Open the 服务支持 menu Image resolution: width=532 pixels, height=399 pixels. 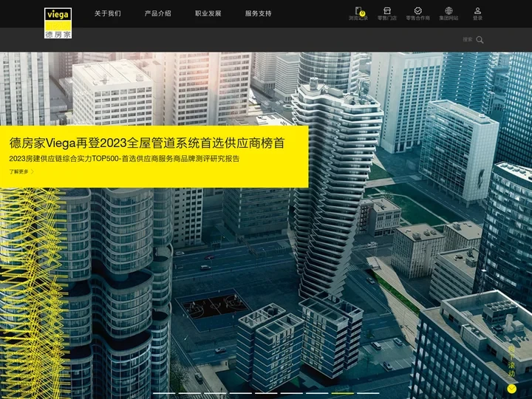(258, 13)
